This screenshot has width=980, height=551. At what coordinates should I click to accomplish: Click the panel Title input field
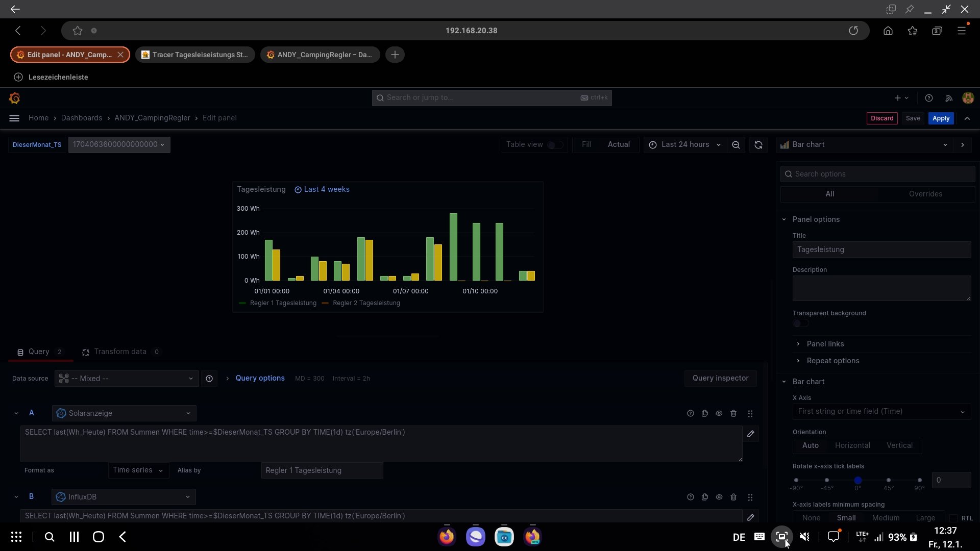tap(881, 249)
